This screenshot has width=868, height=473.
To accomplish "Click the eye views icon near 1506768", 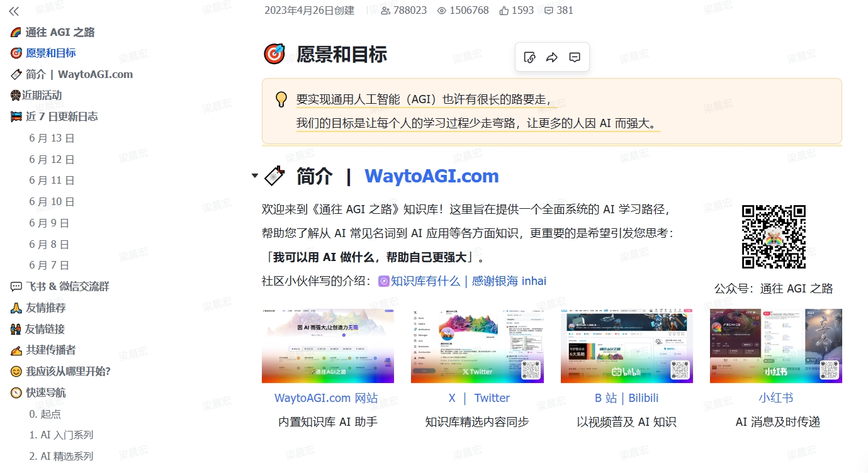I will [442, 10].
